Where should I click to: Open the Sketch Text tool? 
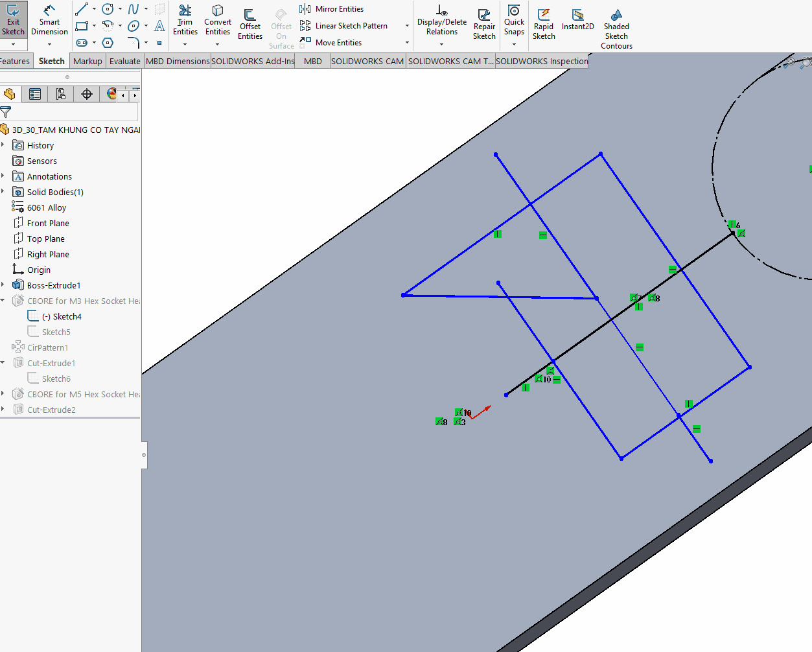coord(159,26)
